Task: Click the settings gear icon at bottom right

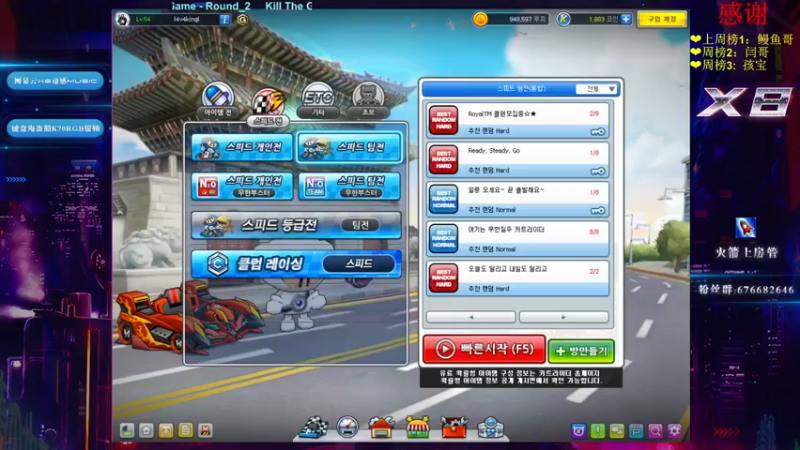Action: [674, 431]
